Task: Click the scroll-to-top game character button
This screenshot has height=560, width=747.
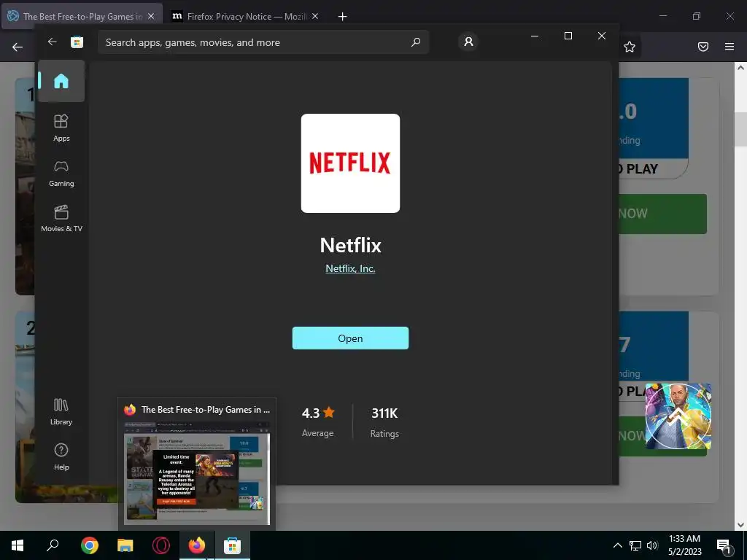Action: click(x=678, y=416)
